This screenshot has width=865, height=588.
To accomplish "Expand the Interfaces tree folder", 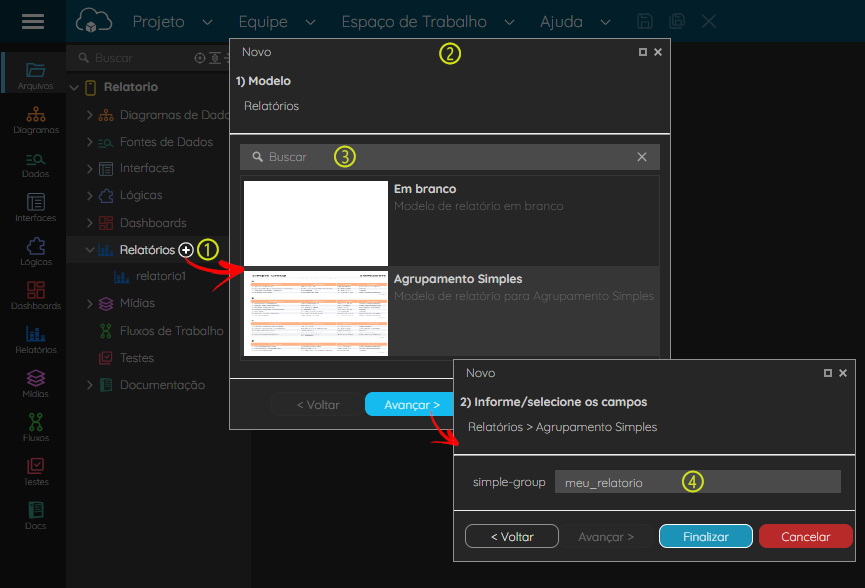I will 89,168.
